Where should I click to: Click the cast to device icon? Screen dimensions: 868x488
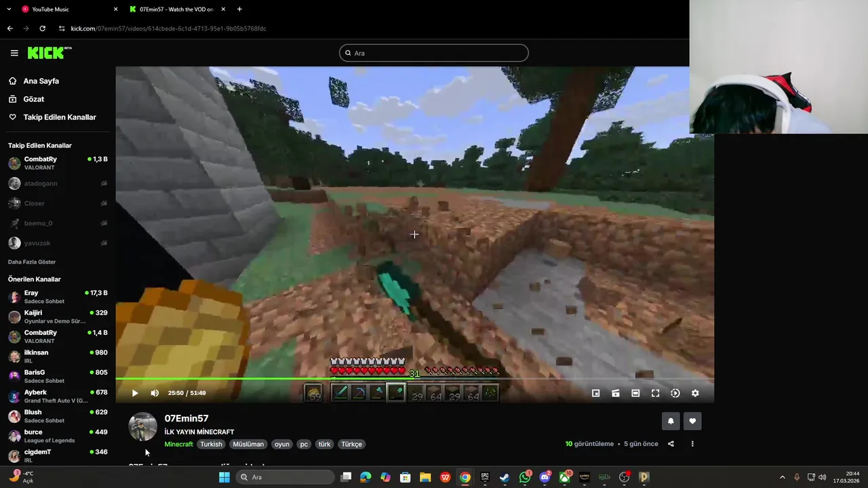point(616,393)
